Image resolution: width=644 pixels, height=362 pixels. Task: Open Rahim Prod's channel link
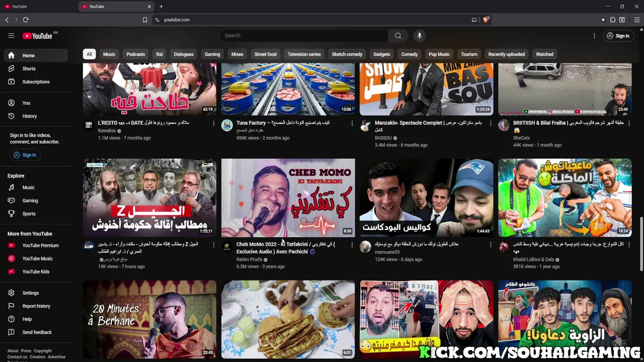[249, 259]
